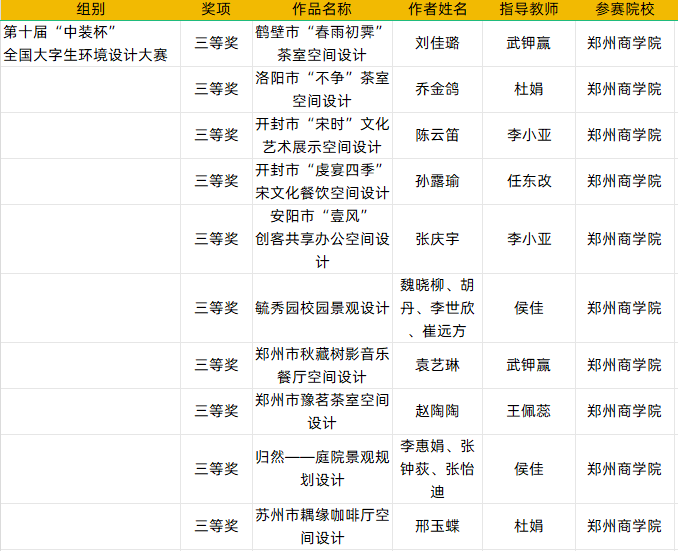The height and width of the screenshot is (551, 678).
Task: Select the 开封市"虔宴四季" work title cell
Action: [321, 181]
